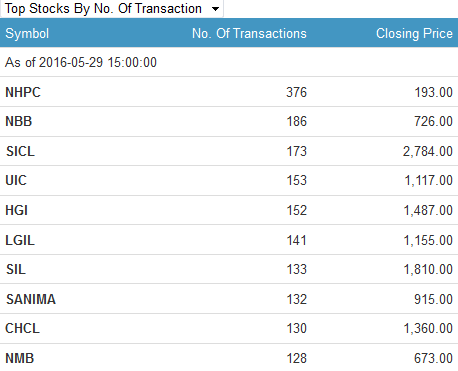Select the CHCL stock symbol

pyautogui.click(x=23, y=328)
